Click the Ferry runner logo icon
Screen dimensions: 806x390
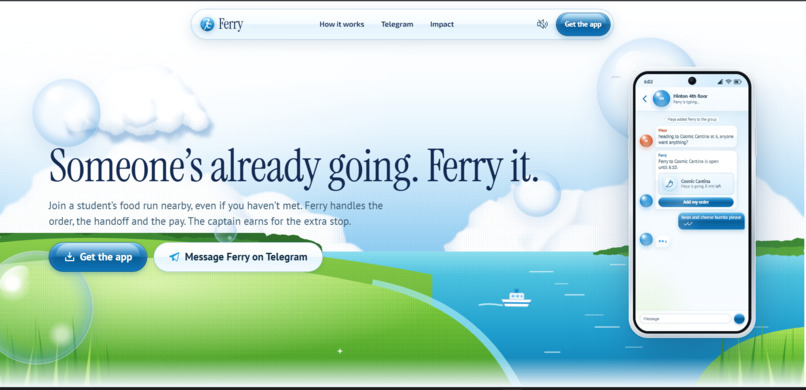(207, 24)
